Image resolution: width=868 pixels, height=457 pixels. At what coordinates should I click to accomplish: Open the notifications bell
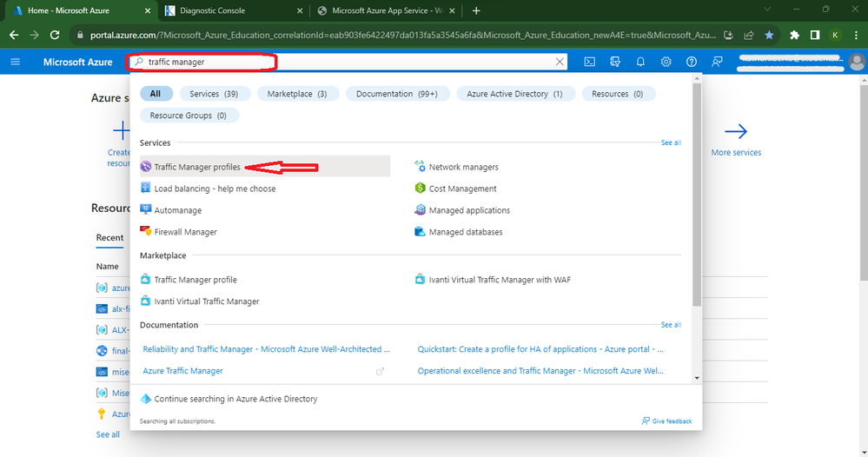coord(640,62)
